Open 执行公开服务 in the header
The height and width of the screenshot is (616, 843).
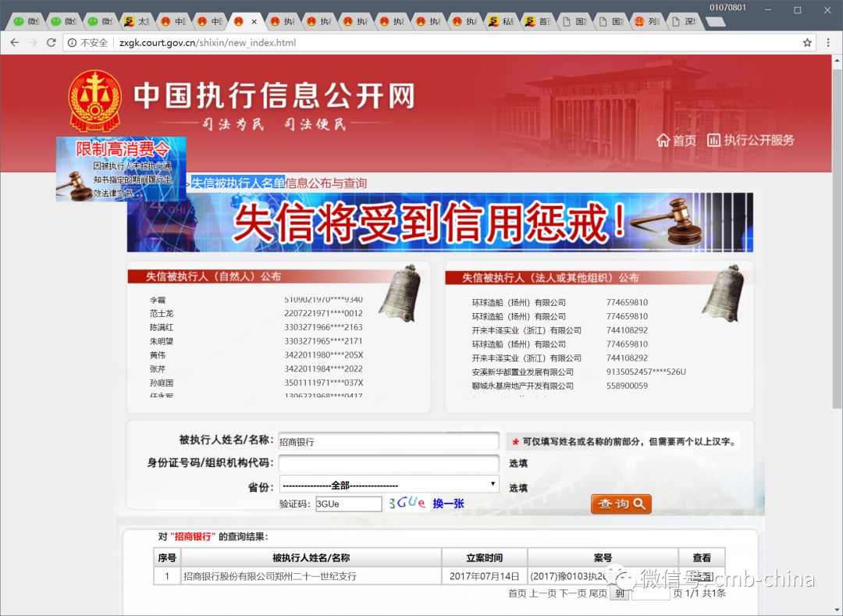[751, 141]
